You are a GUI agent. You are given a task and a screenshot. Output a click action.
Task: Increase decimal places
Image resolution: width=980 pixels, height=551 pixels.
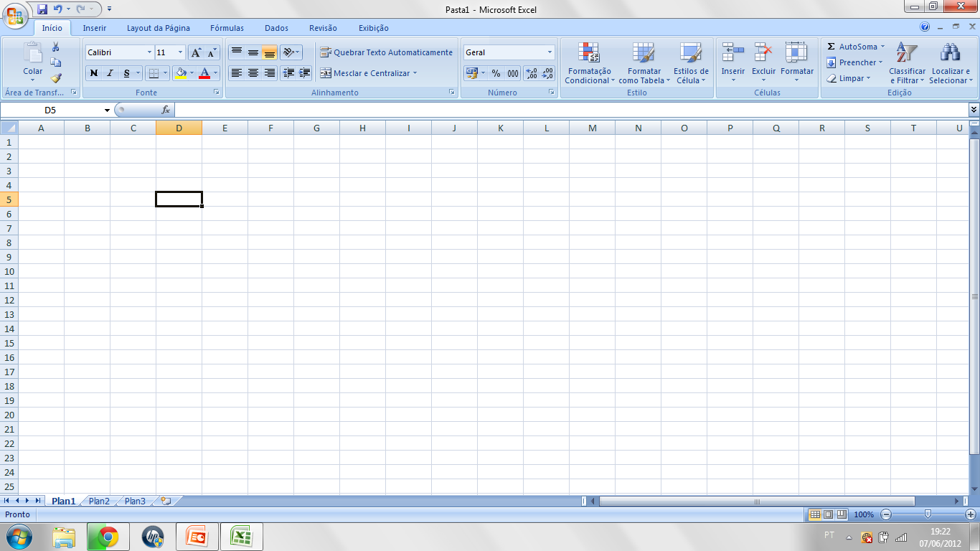(532, 73)
